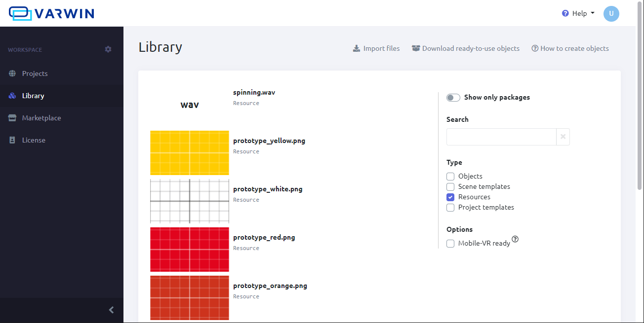Click the prototype_yellow.png thumbnail
Screen dimensions: 644x323
tap(190, 153)
